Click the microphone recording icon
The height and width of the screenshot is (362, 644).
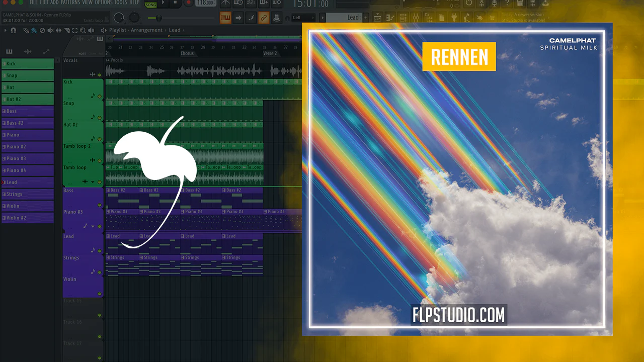pos(496,4)
